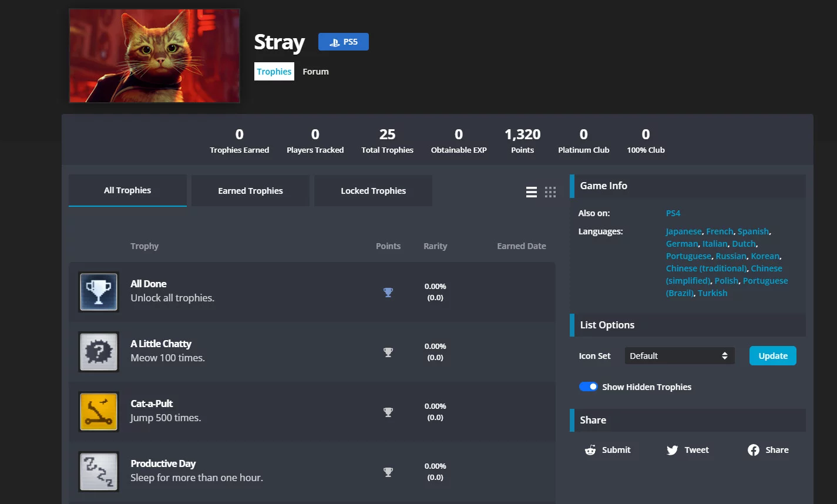This screenshot has height=504, width=837.
Task: Open the Trophies section tab
Action: pos(274,72)
